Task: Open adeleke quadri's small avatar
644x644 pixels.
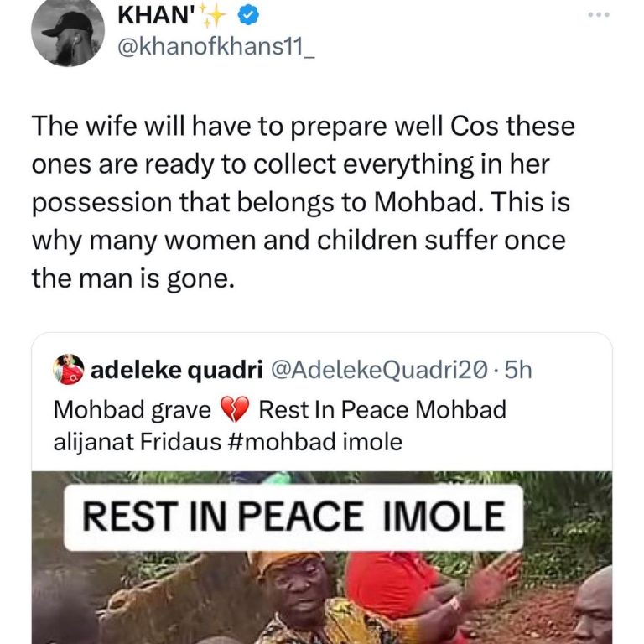Action: coord(69,370)
